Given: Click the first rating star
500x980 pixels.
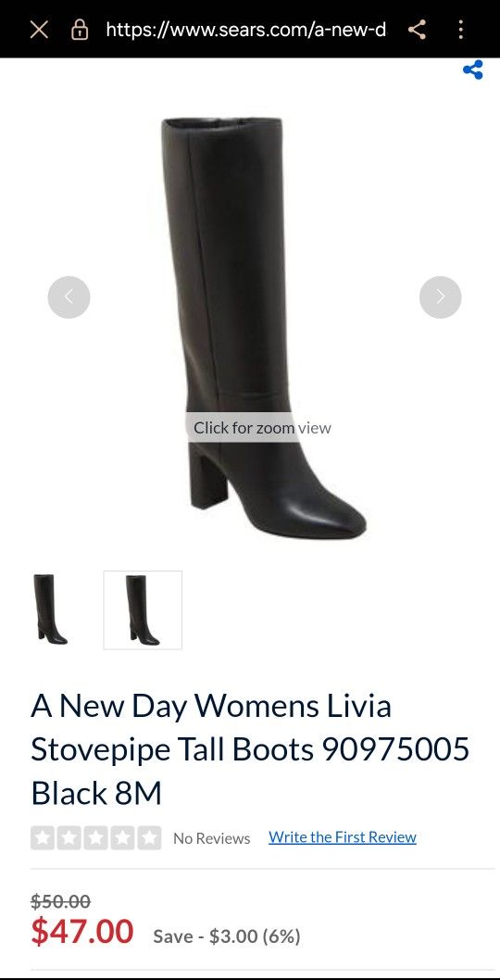Looking at the screenshot, I should [43, 837].
